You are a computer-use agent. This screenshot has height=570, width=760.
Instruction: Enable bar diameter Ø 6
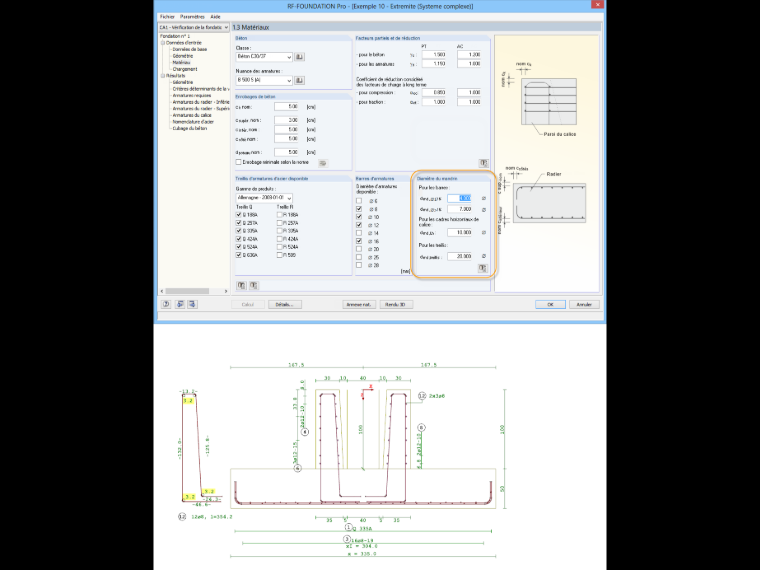(359, 201)
